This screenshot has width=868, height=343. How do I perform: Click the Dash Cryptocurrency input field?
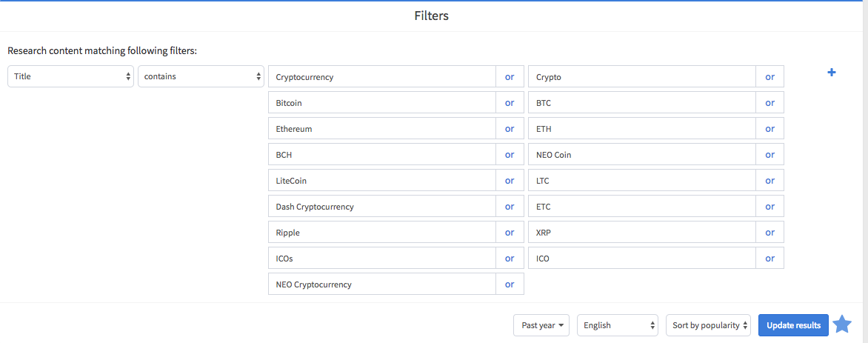point(382,207)
